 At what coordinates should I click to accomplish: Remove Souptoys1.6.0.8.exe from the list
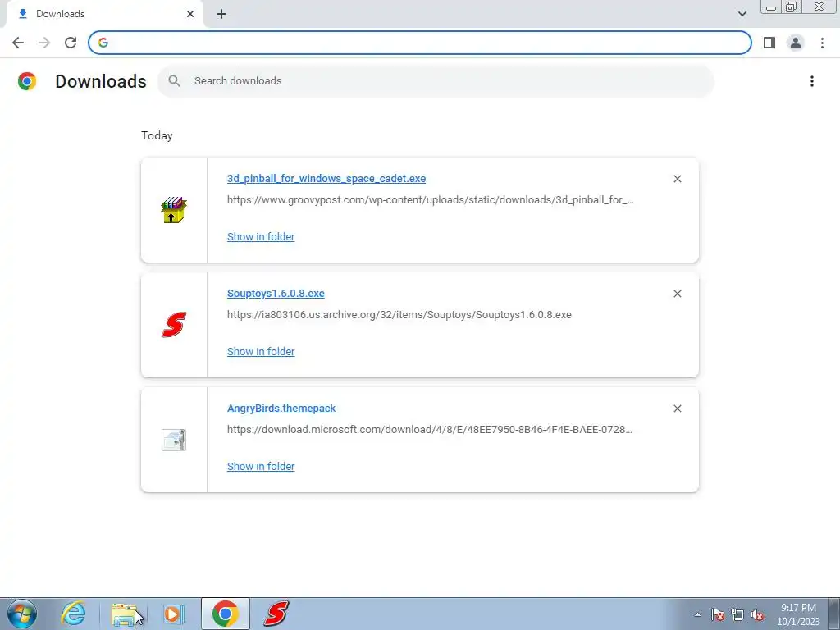(677, 294)
